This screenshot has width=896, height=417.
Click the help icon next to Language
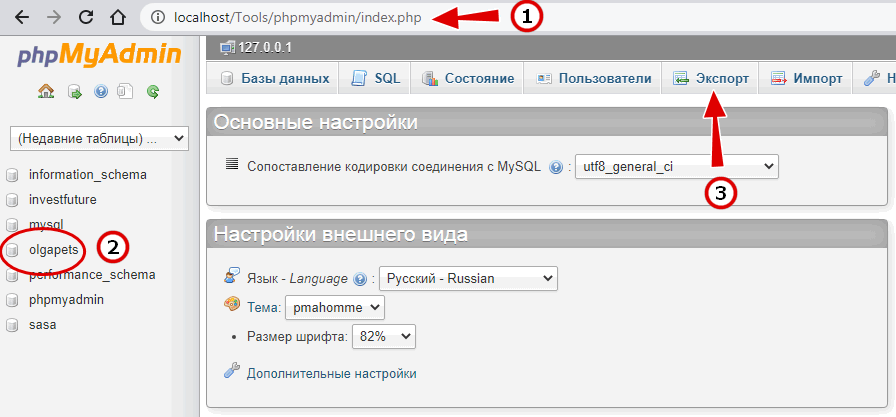pyautogui.click(x=359, y=279)
